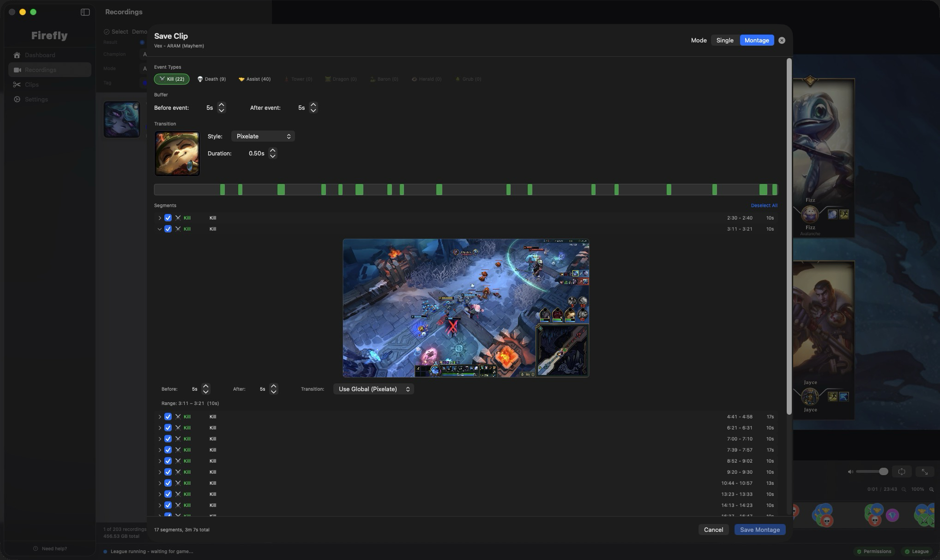The image size is (940, 560).
Task: Expand the 2:30 - 2:40 kill segment
Action: 160,218
